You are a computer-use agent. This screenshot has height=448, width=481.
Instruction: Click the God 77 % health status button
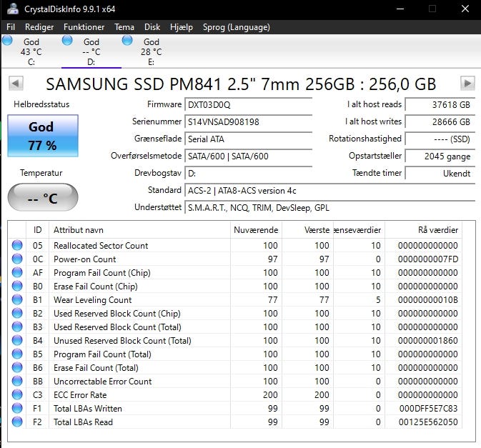pyautogui.click(x=43, y=136)
